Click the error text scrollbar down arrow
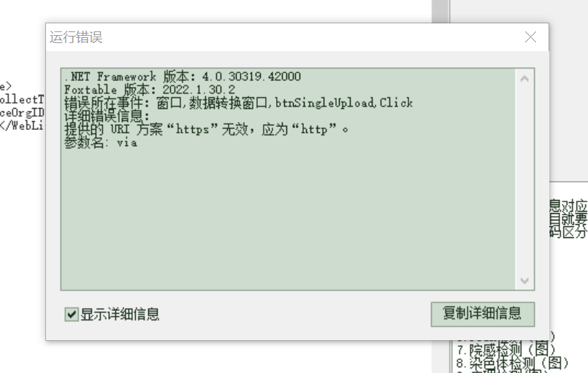Screen dimensions: 588x373 tap(524, 280)
